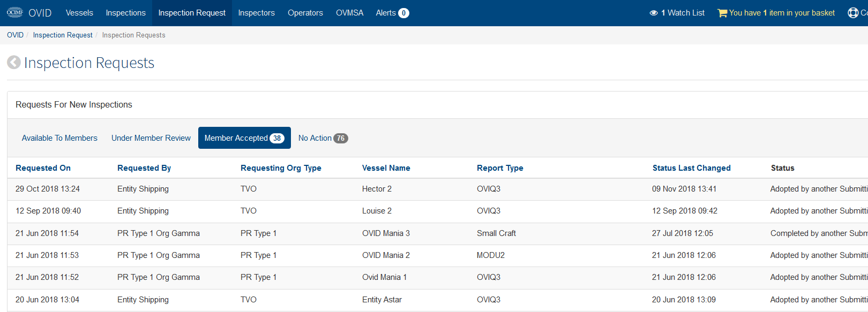Image resolution: width=868 pixels, height=312 pixels.
Task: Open the OVMSA menu
Action: pyautogui.click(x=350, y=13)
